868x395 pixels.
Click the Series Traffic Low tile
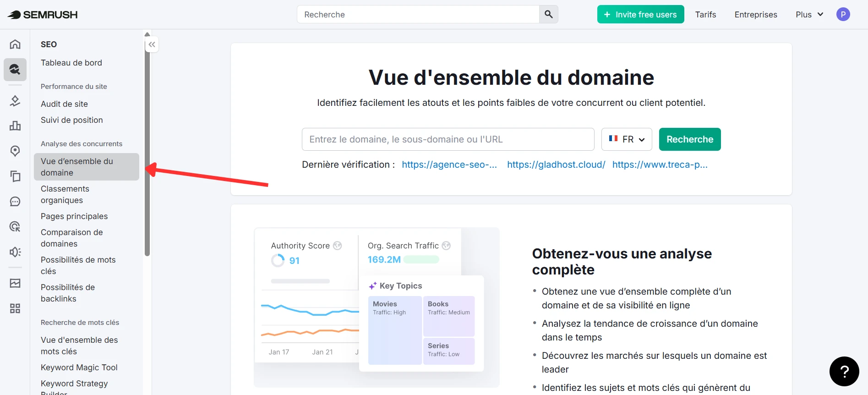click(449, 351)
